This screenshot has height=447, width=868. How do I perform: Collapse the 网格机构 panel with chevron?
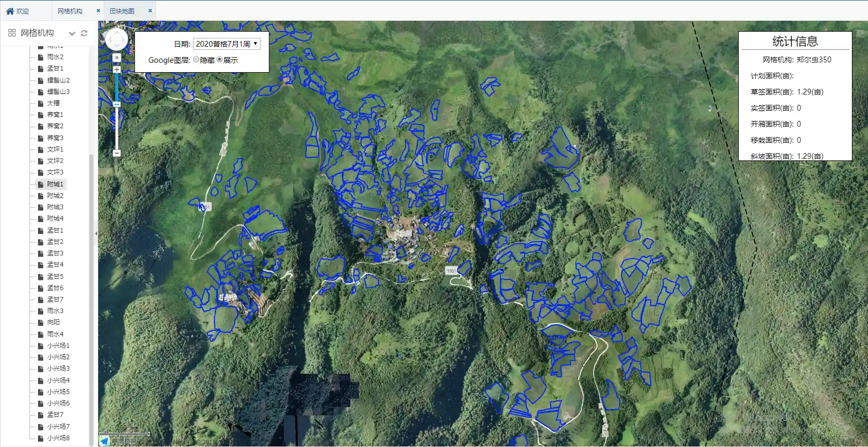tap(72, 33)
